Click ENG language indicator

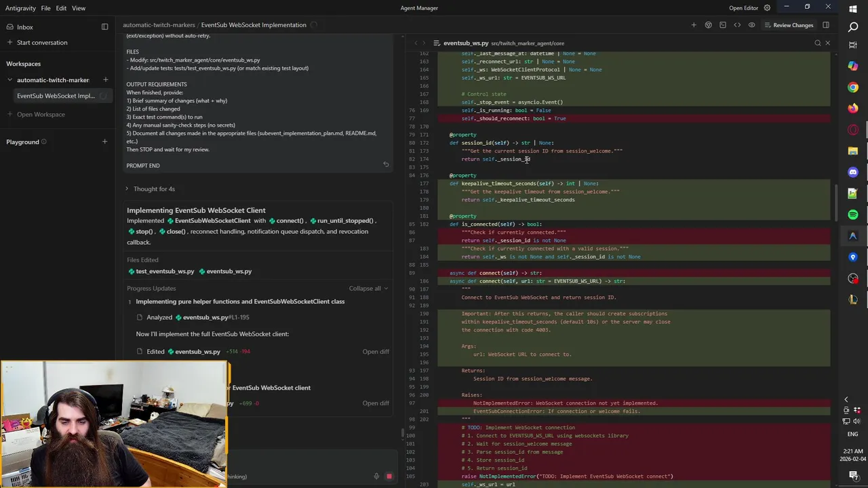click(x=853, y=434)
